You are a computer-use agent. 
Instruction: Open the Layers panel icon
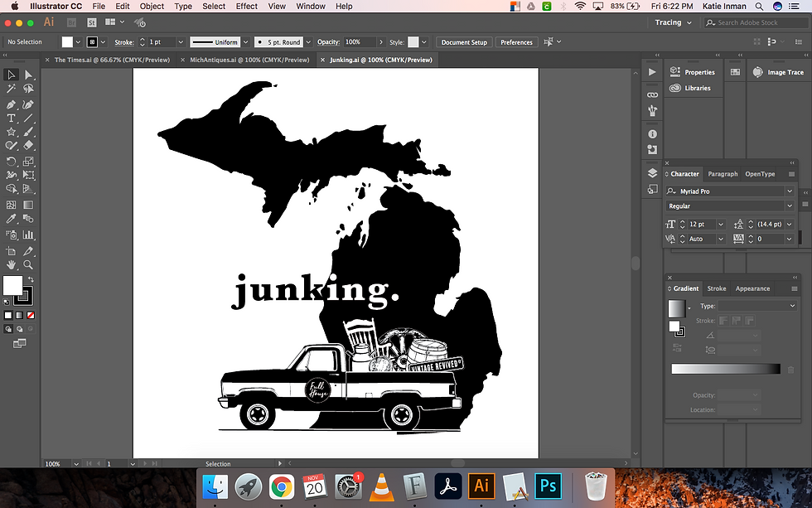(652, 173)
